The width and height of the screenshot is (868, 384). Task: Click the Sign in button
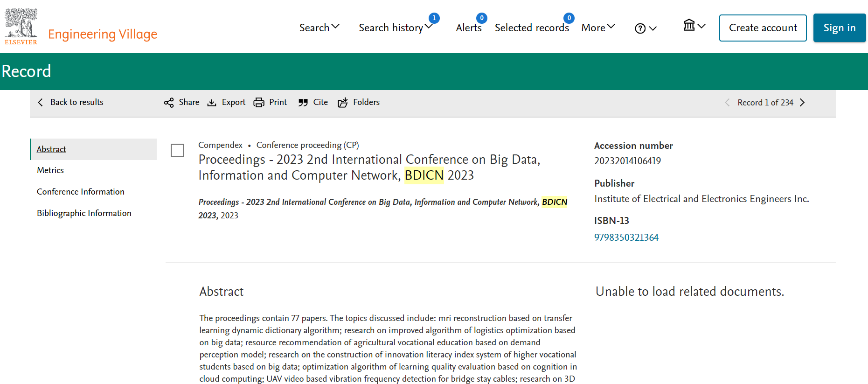click(x=840, y=28)
